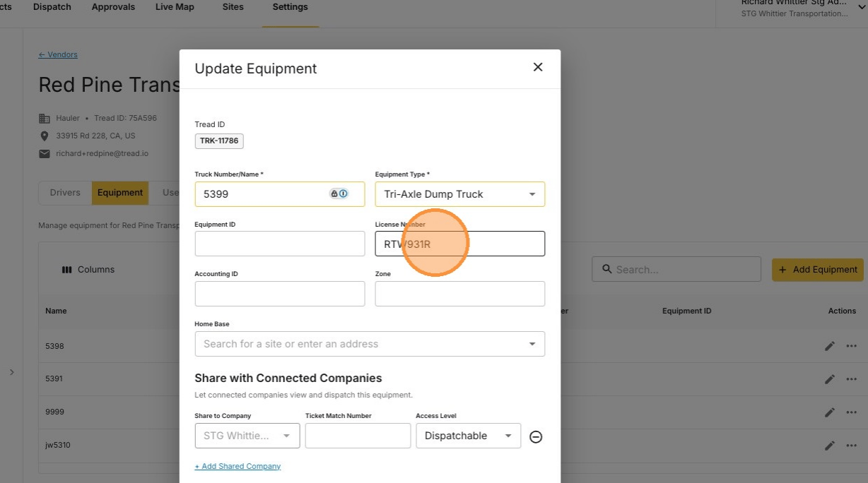Open more options for row jw5310
Viewport: 868px width, 483px height.
point(852,446)
